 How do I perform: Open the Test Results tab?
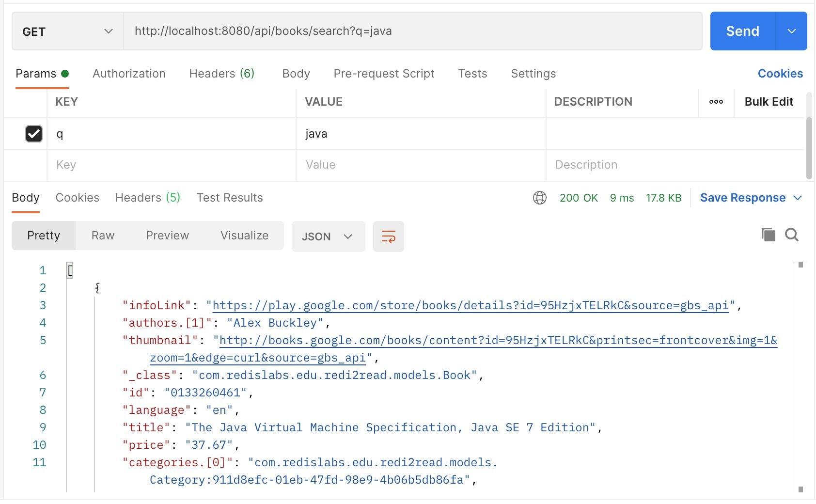[230, 198]
